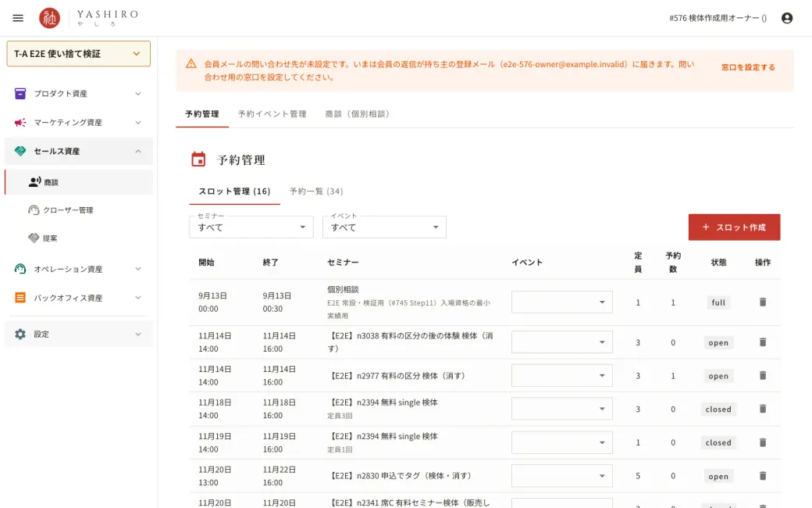
Task: Open the user account avatar menu
Action: pyautogui.click(x=787, y=18)
